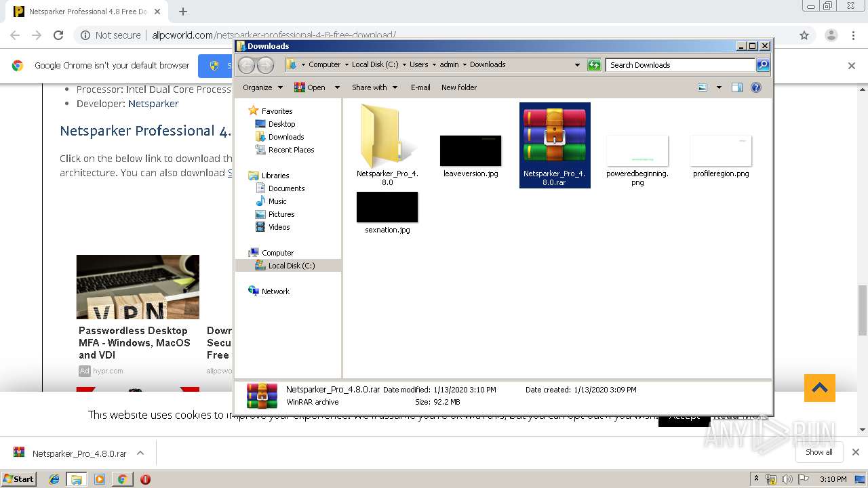Image resolution: width=868 pixels, height=488 pixels.
Task: Select the Users breadcrumb segment
Action: 418,64
